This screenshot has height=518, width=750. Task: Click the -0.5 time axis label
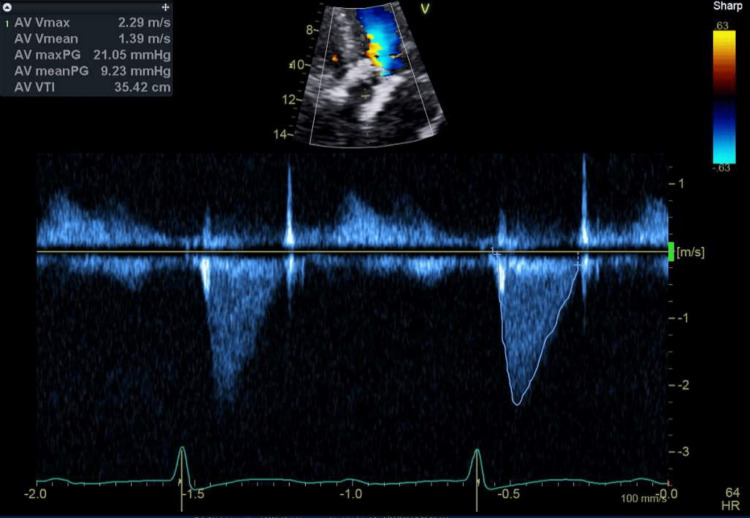click(508, 494)
